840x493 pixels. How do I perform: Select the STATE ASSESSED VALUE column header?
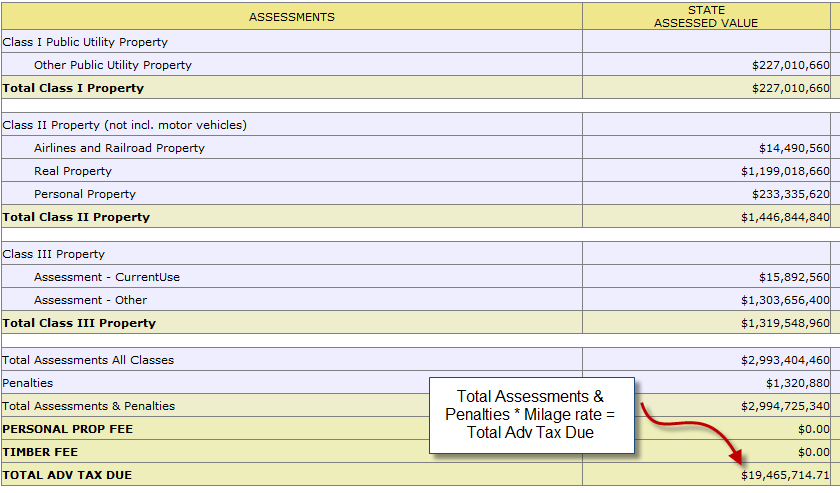click(x=706, y=17)
